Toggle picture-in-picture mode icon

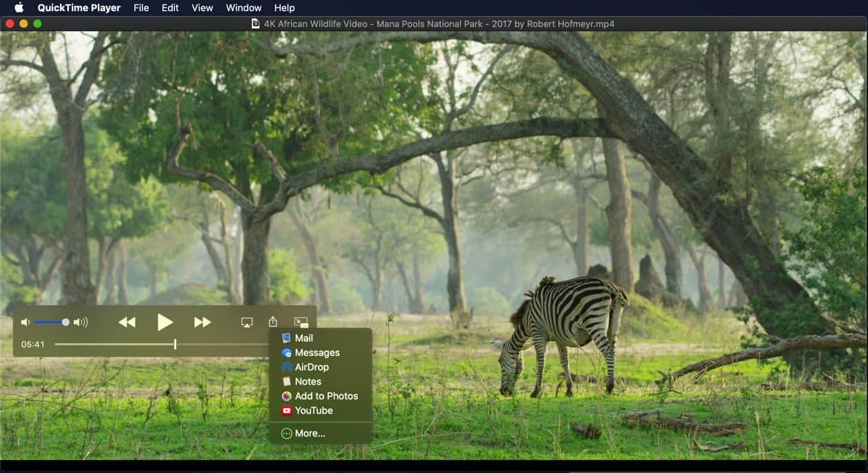click(301, 322)
